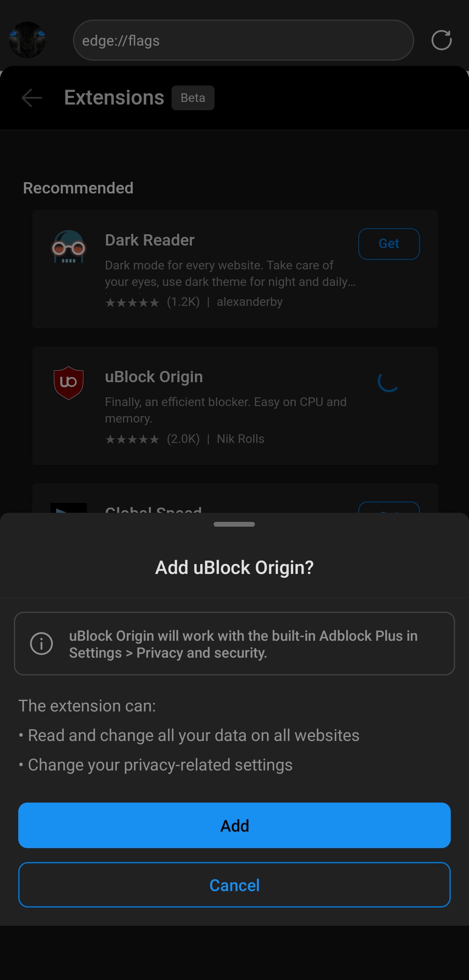
Task: Tap the info circle icon in notice
Action: coord(41,643)
